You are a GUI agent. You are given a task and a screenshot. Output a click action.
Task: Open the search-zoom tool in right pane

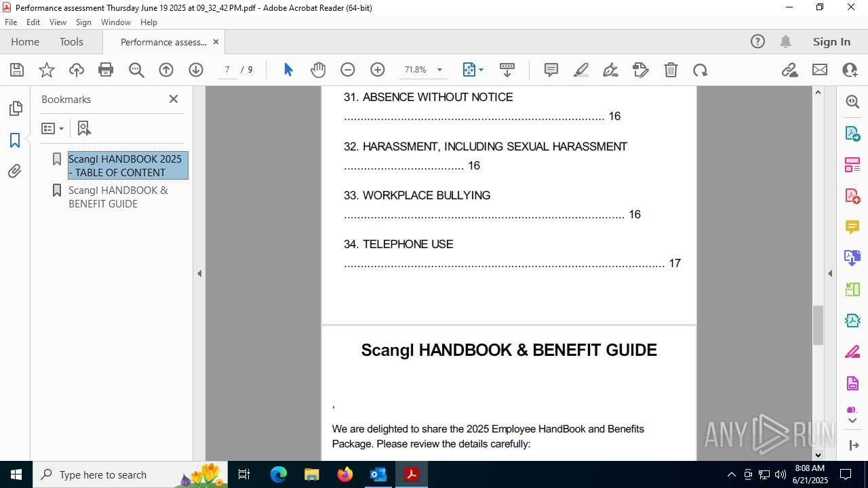(852, 102)
